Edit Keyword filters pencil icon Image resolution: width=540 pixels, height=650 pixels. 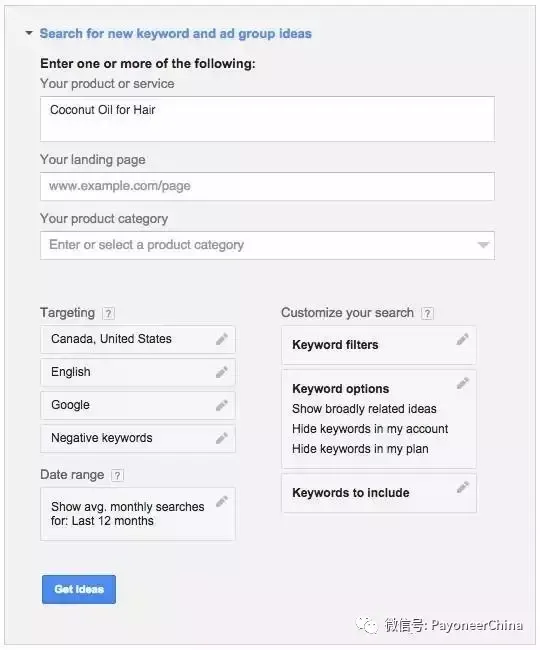463,339
